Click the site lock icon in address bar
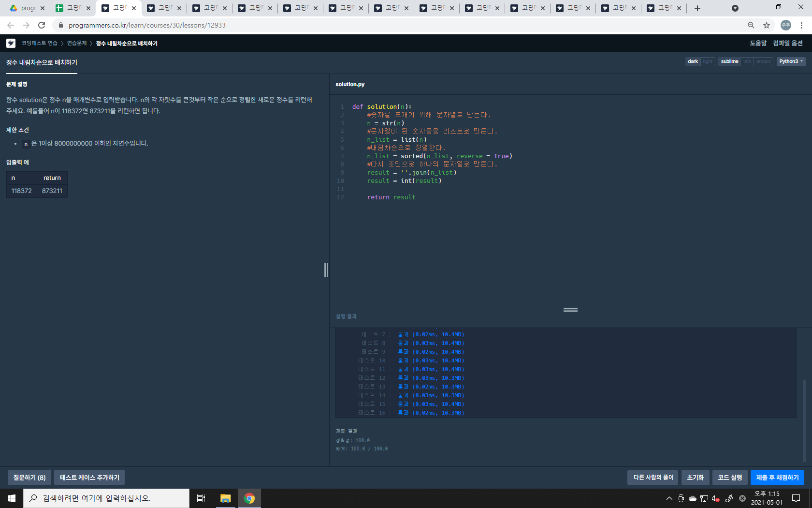Screen dimensions: 812x508 [60, 25]
